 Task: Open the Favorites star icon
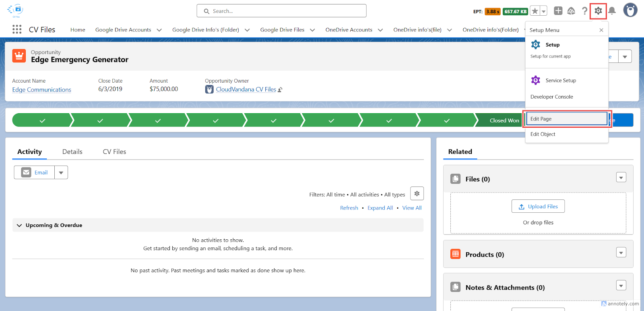pyautogui.click(x=535, y=11)
